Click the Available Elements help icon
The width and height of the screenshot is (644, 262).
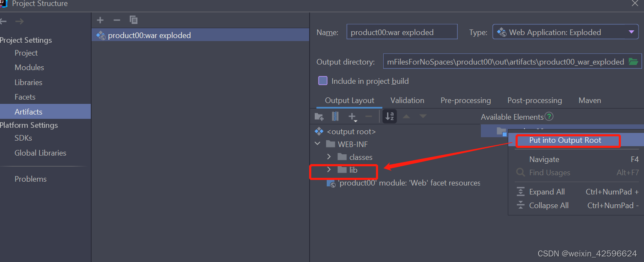click(549, 116)
